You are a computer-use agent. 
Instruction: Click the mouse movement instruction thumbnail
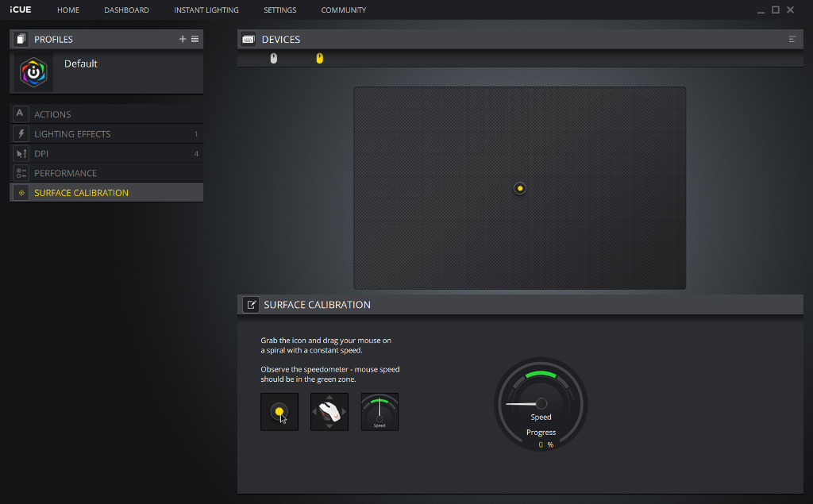pyautogui.click(x=329, y=412)
